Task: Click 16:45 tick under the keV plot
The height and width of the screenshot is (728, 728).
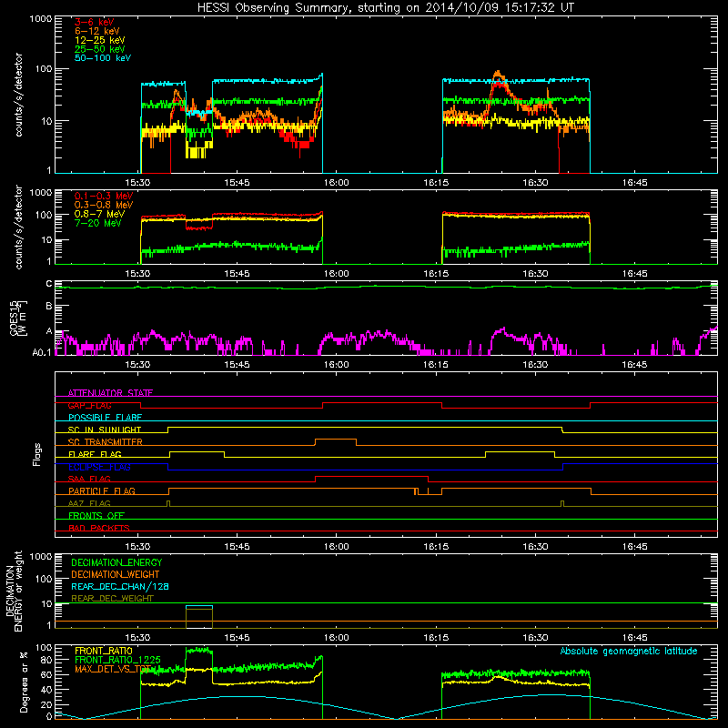Action: [x=634, y=183]
